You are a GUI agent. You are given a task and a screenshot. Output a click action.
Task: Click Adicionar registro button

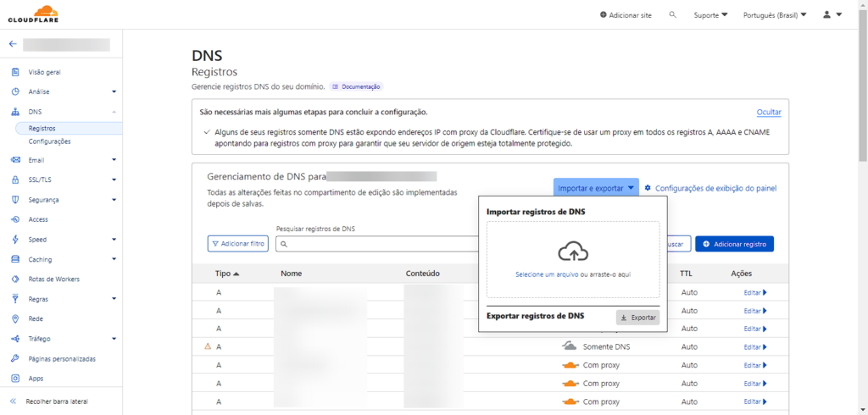click(x=735, y=244)
